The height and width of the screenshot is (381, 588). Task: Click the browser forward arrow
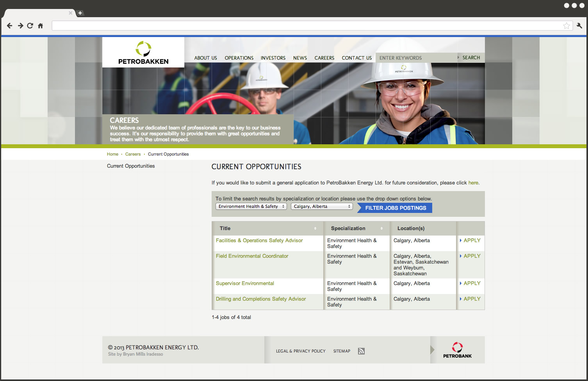(x=20, y=26)
